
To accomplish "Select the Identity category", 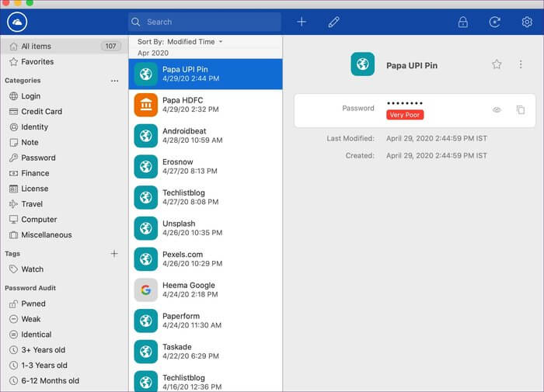I will tap(63, 127).
